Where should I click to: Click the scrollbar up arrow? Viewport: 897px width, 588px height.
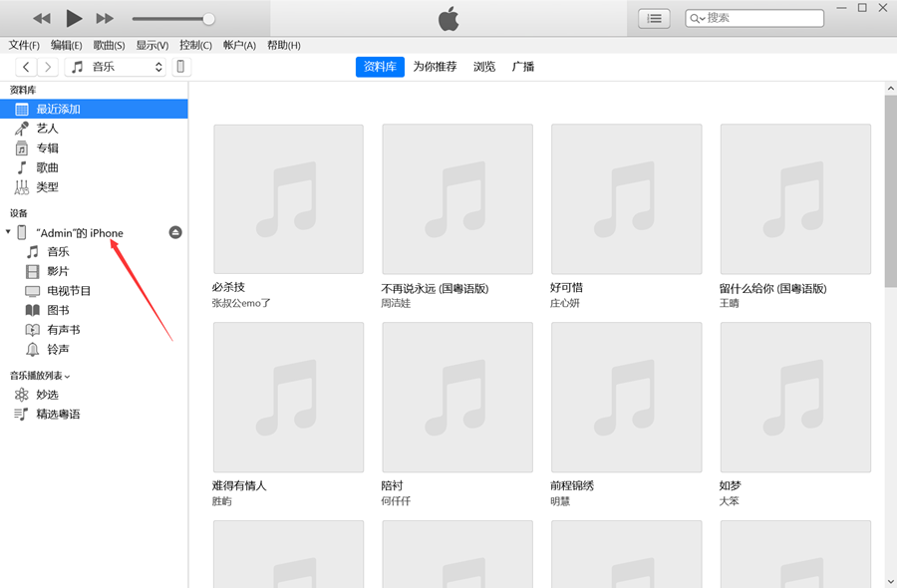coord(891,88)
